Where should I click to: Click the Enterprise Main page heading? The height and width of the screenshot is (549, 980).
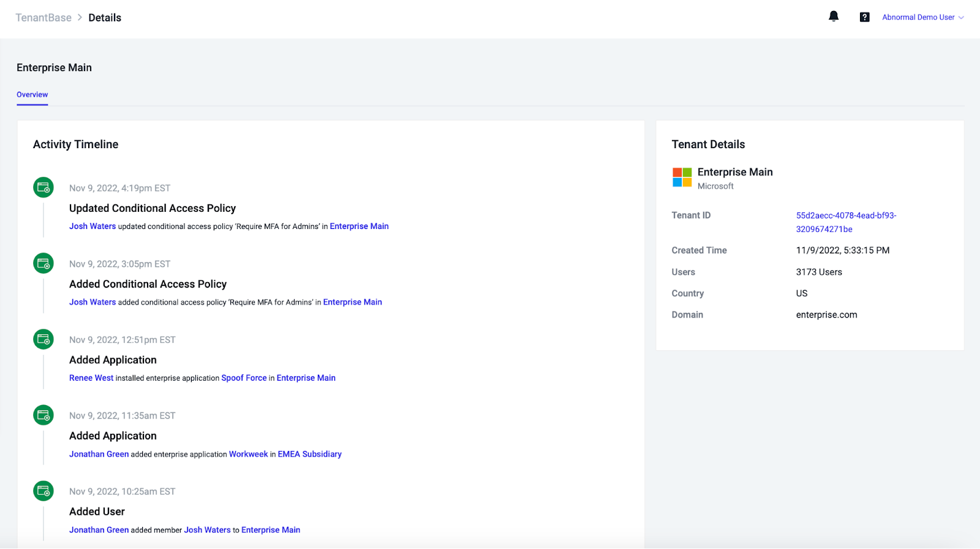54,68
